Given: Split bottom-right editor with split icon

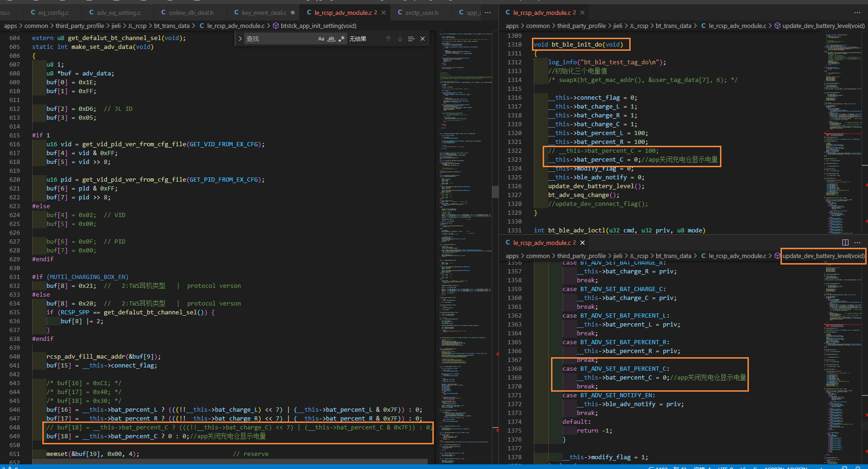Looking at the screenshot, I should coord(846,243).
